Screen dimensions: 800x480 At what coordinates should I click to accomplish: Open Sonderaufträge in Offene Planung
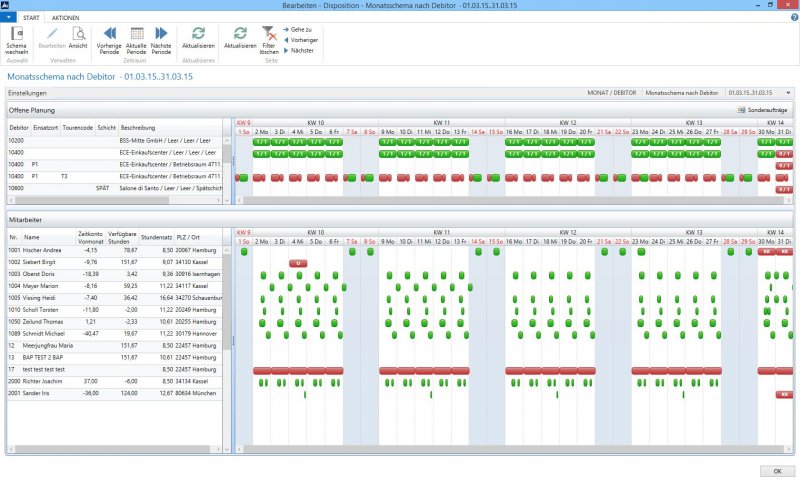tap(763, 110)
